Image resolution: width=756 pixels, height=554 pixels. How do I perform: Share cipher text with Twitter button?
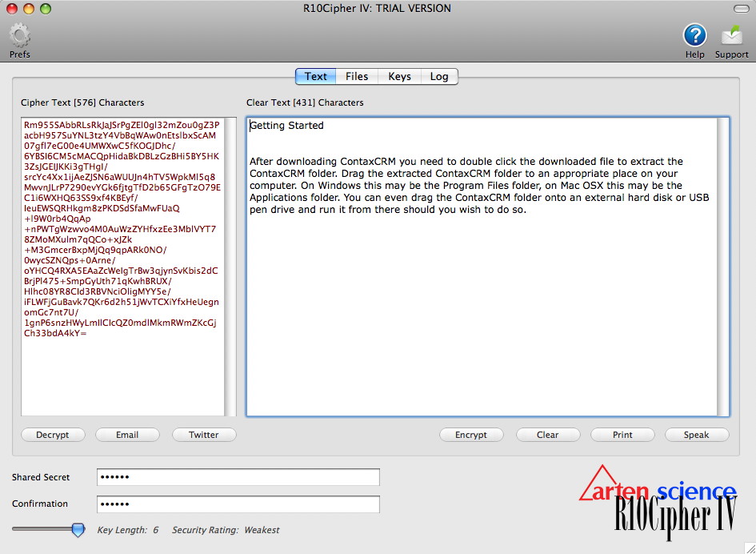coord(204,435)
